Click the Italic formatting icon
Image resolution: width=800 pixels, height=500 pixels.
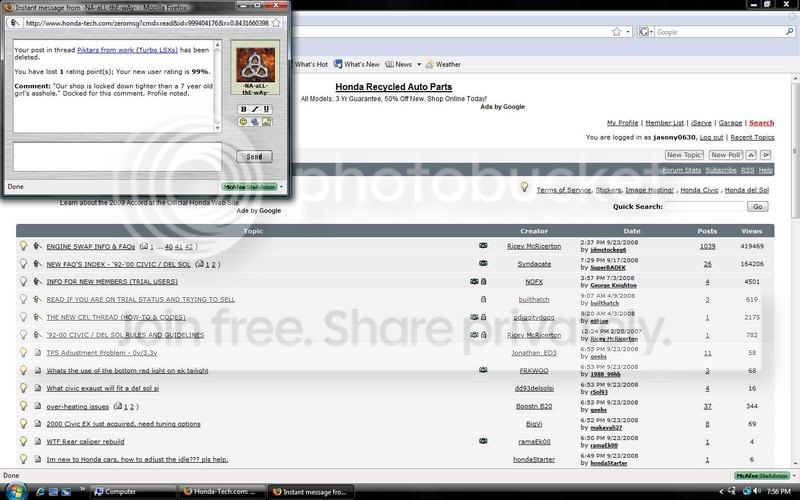point(255,109)
